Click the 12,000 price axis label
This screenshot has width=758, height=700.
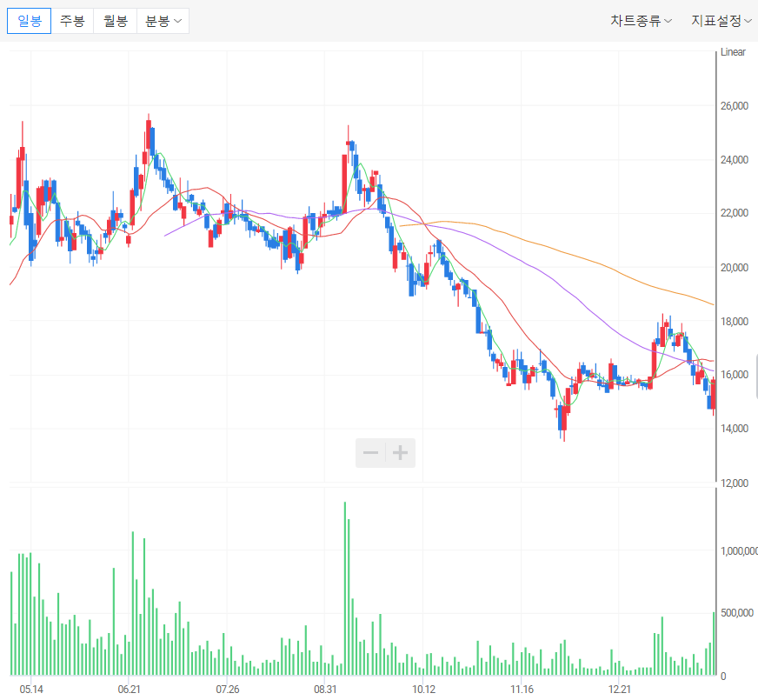pos(735,483)
